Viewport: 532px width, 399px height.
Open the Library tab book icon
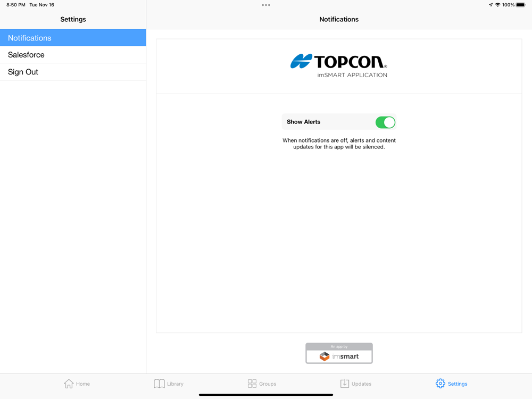click(159, 384)
